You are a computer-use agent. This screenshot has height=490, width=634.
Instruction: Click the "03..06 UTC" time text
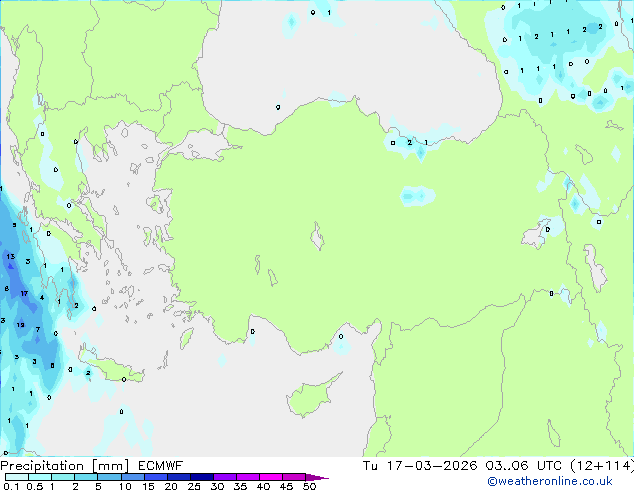click(x=524, y=466)
